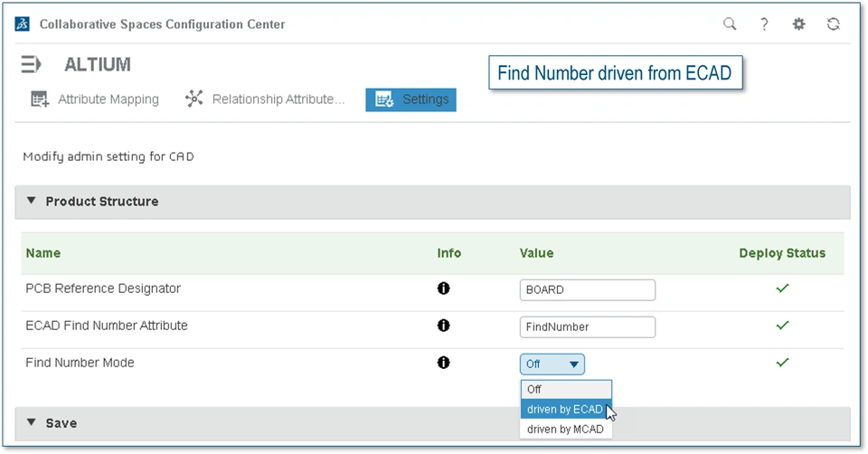Image resolution: width=868 pixels, height=454 pixels.
Task: Select driven by MCAD option
Action: [x=566, y=429]
